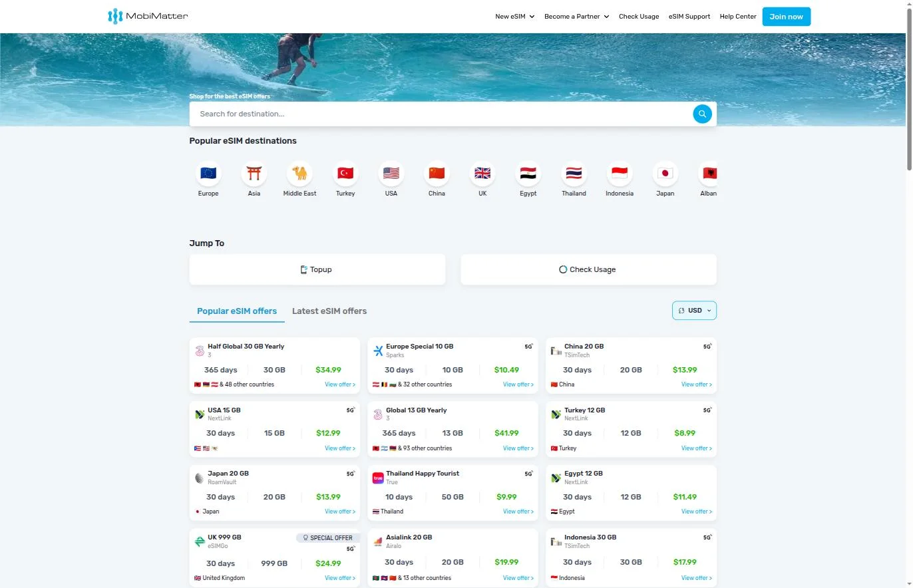Switch to Popular eSIM offers tab
Image resolution: width=913 pixels, height=588 pixels.
[x=237, y=311]
